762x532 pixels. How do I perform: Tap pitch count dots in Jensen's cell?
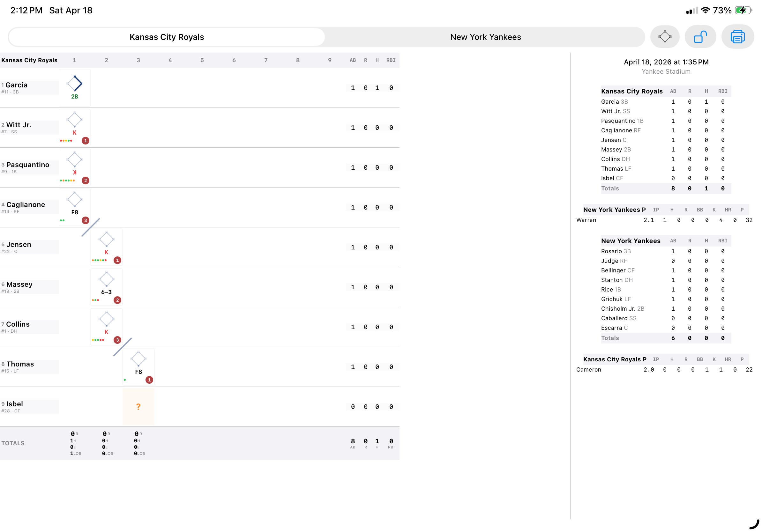click(x=99, y=260)
